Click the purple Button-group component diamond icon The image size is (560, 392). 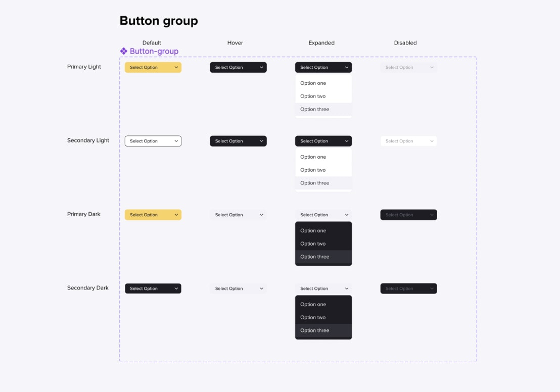(x=123, y=51)
